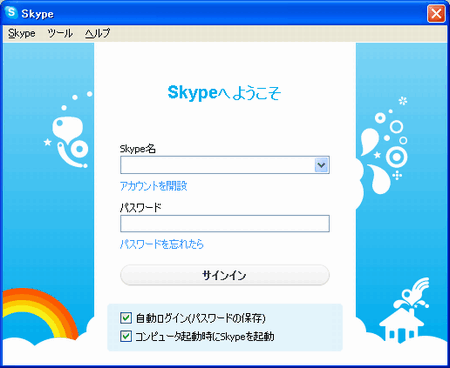The width and height of the screenshot is (450, 368).
Task: Toggle 自動ログイン(パスワードの保存) checkbox
Action: pos(126,318)
